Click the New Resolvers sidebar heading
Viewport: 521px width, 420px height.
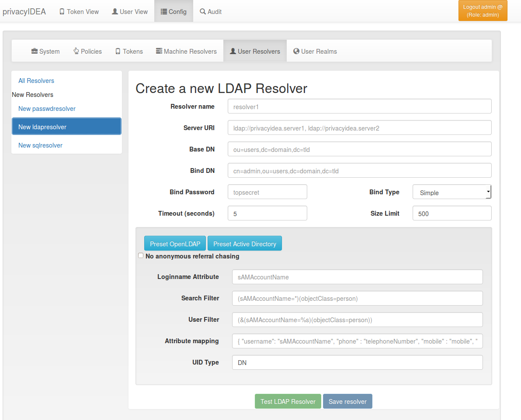pos(32,95)
